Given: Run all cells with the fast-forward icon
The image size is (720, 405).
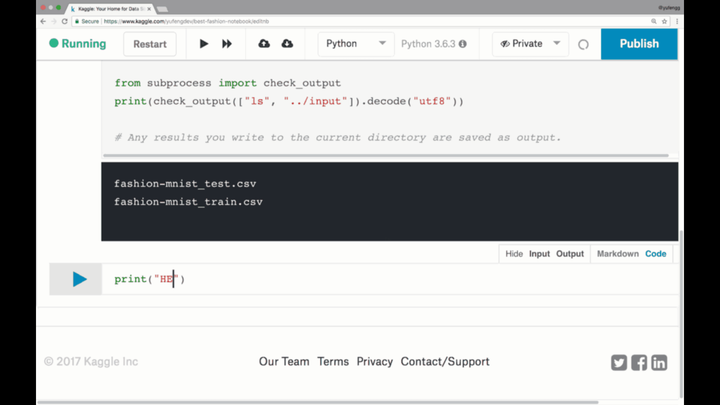Looking at the screenshot, I should point(227,44).
